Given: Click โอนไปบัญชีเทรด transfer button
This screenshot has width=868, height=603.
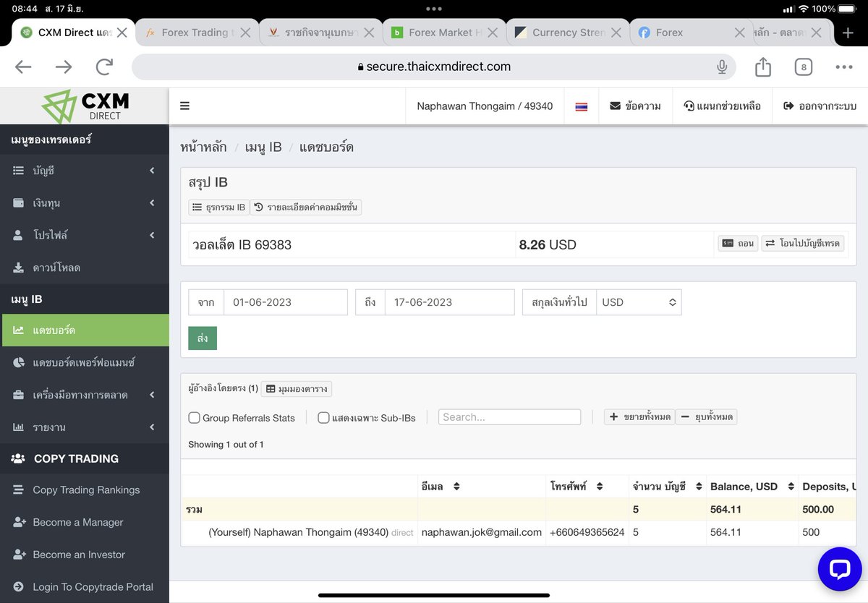Looking at the screenshot, I should click(802, 244).
